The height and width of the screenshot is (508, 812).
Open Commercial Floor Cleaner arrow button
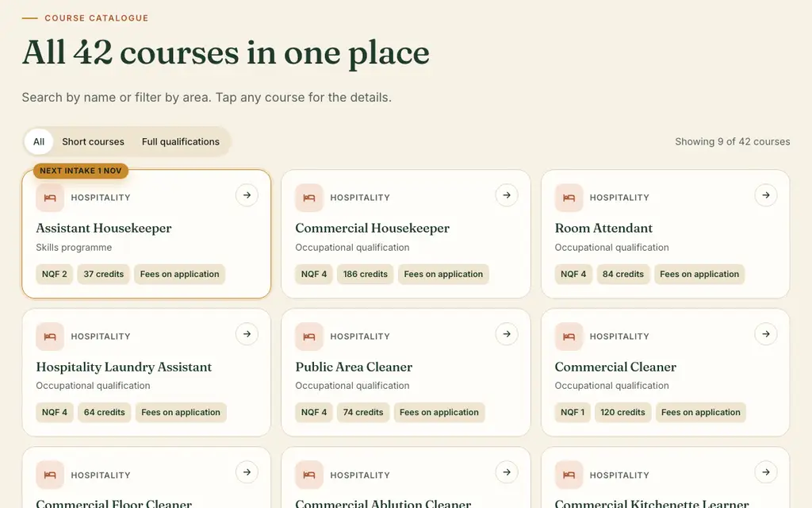pos(247,472)
